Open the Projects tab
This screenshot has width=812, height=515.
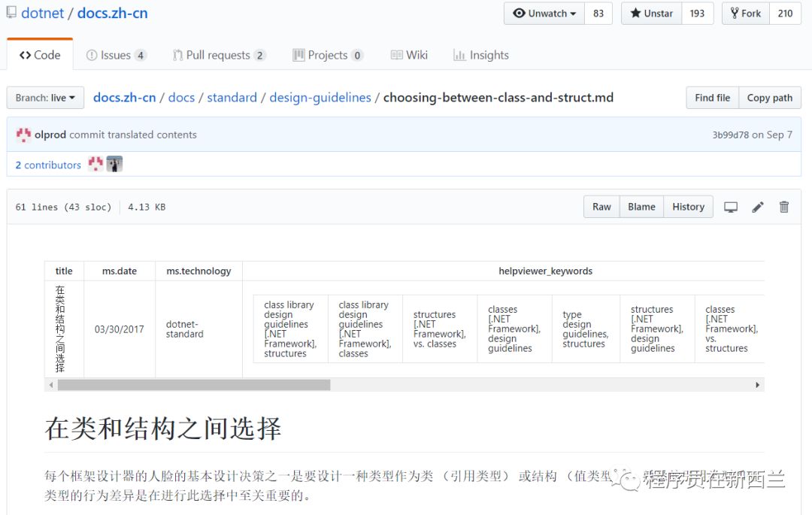click(x=328, y=55)
